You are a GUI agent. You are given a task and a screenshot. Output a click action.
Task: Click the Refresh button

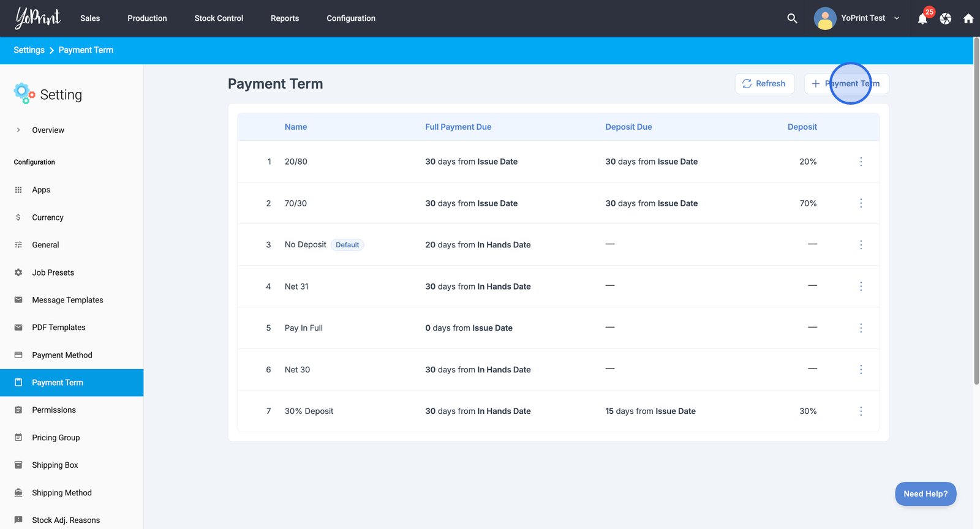[764, 84]
